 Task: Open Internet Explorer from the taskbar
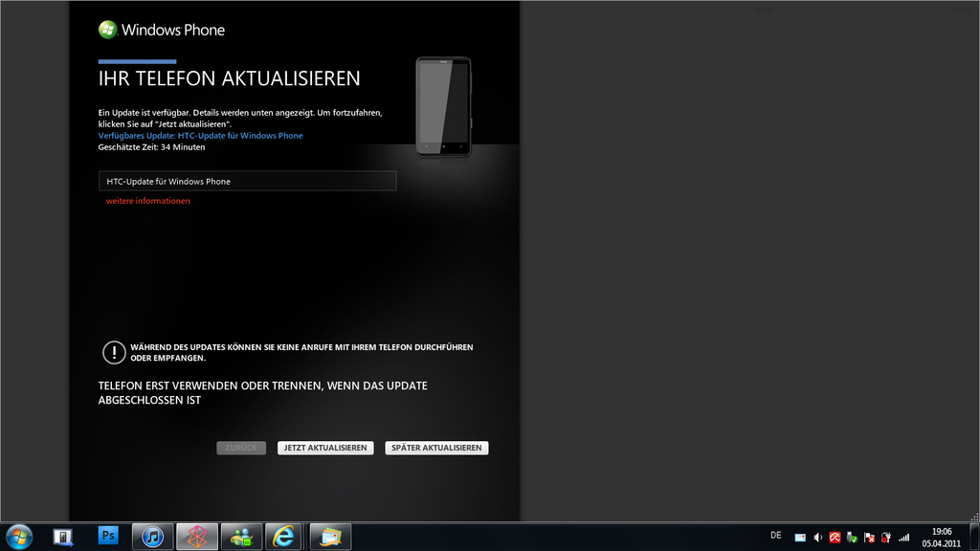(x=284, y=537)
